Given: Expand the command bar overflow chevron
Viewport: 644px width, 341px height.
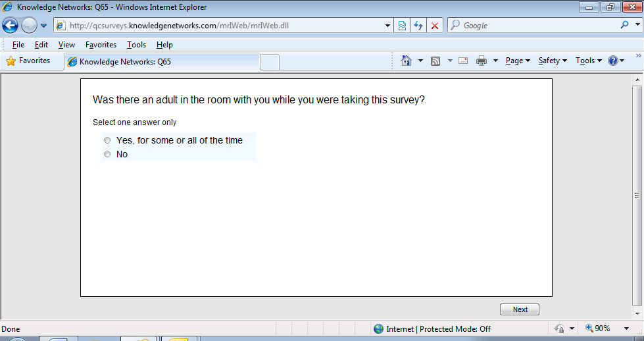Looking at the screenshot, I should pos(639,55).
